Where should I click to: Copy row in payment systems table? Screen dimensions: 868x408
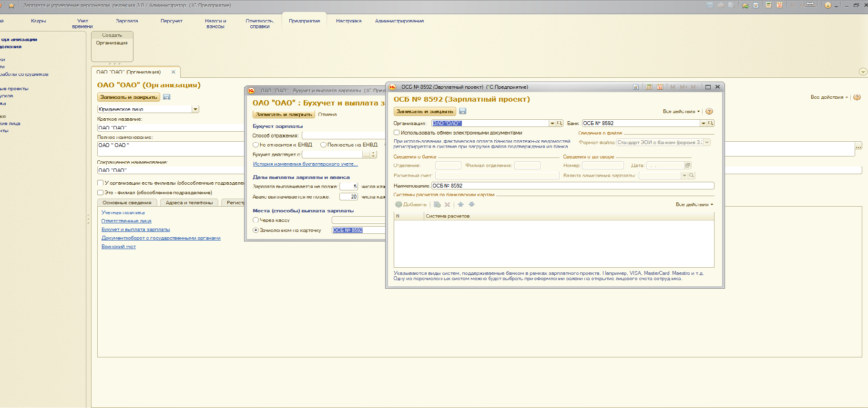(437, 204)
